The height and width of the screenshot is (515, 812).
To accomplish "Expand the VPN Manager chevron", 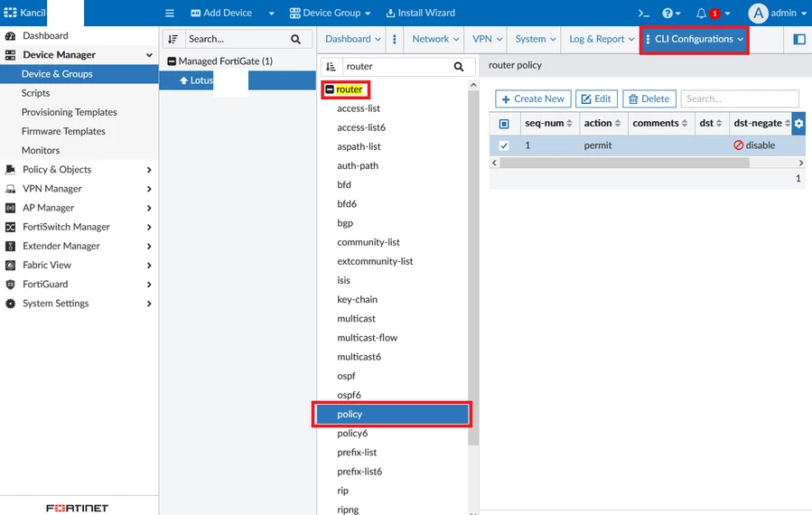I will click(x=149, y=189).
